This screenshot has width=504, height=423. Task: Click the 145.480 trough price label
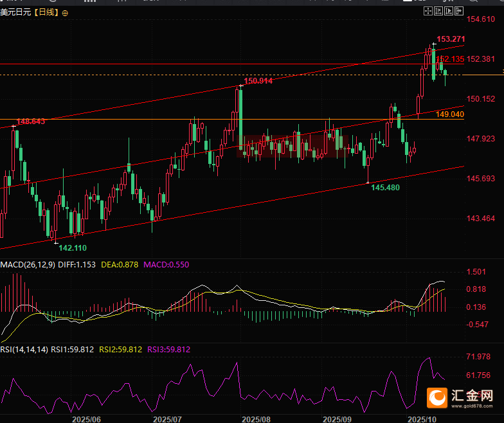click(x=385, y=187)
